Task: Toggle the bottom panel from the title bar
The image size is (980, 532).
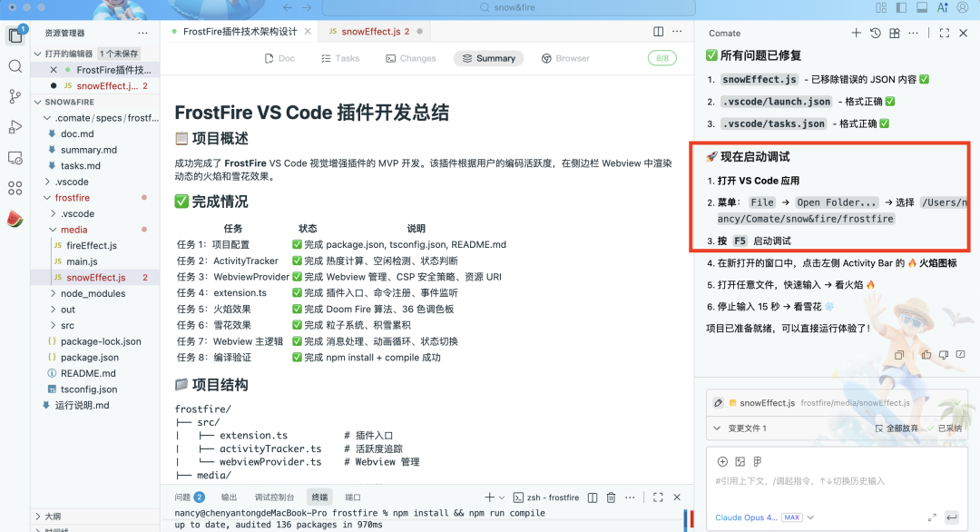Action: pyautogui.click(x=922, y=7)
